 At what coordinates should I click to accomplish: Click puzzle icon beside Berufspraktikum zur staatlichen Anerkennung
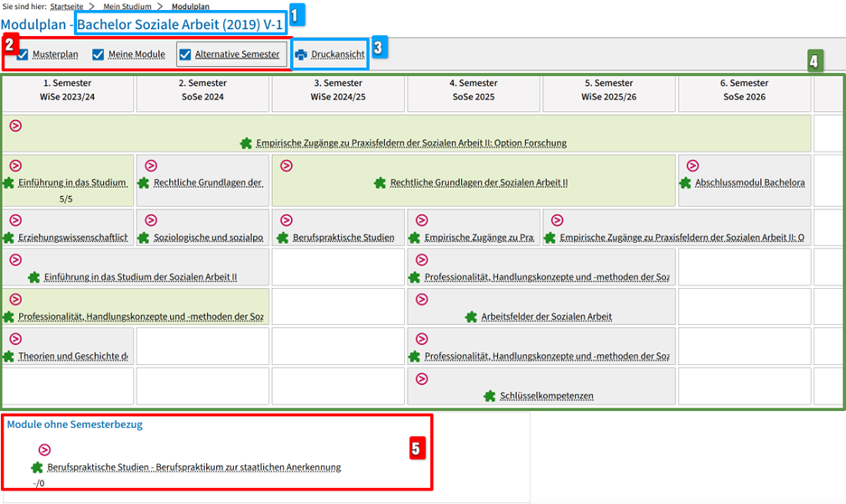(x=37, y=468)
